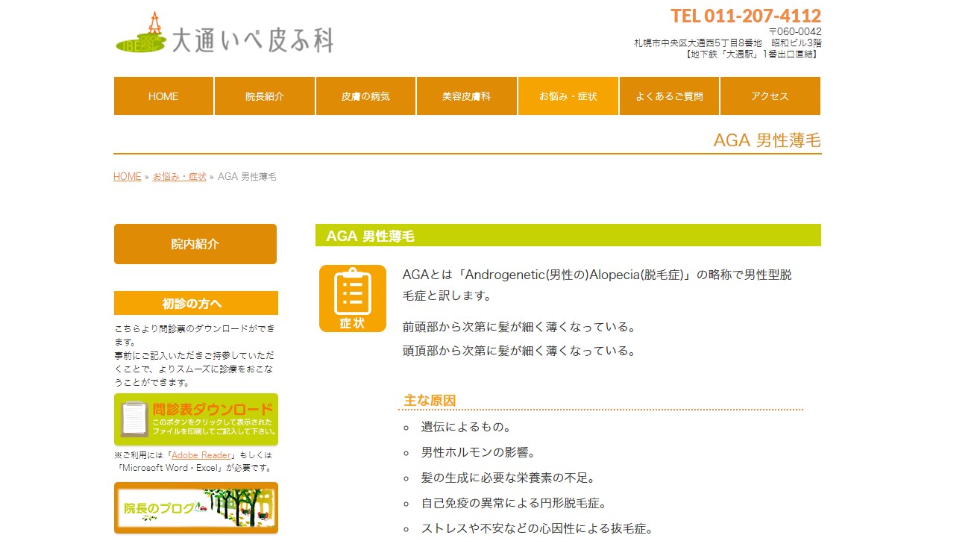Viewport: 980px width, 544px height.
Task: Navigate to アクセス page
Action: click(x=770, y=96)
